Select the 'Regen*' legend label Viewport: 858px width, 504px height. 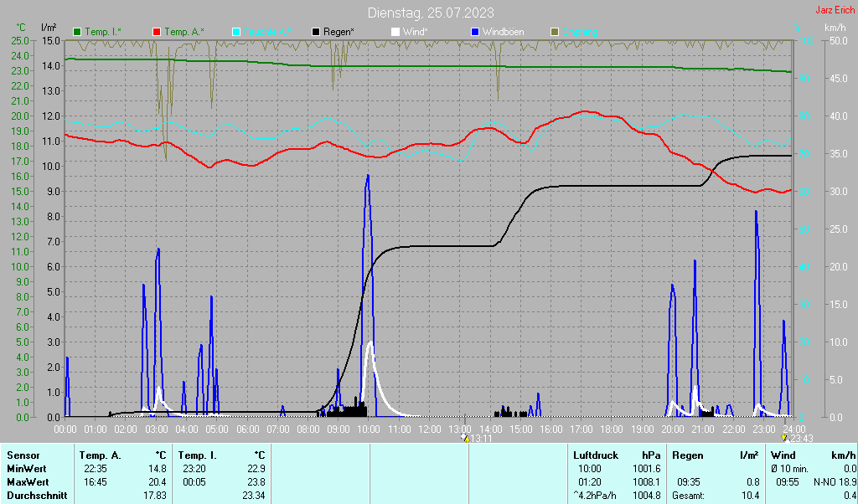tap(339, 33)
